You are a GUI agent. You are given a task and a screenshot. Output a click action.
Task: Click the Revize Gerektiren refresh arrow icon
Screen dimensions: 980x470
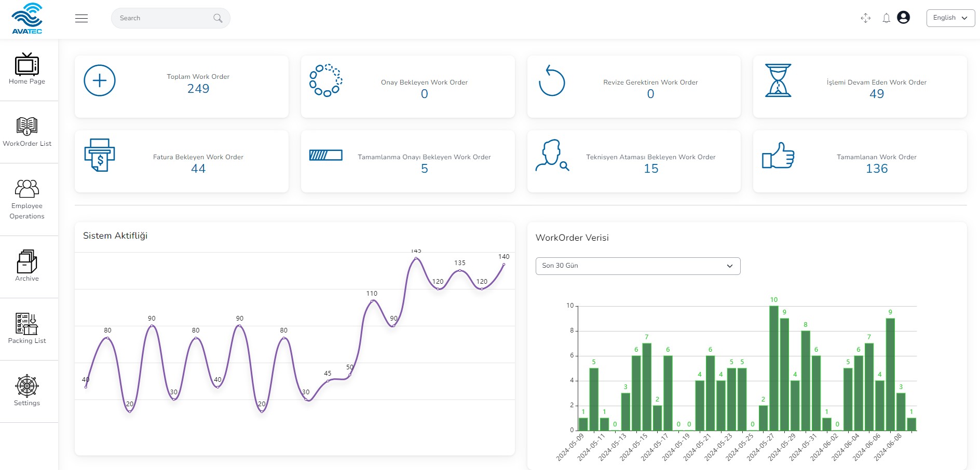pyautogui.click(x=552, y=81)
